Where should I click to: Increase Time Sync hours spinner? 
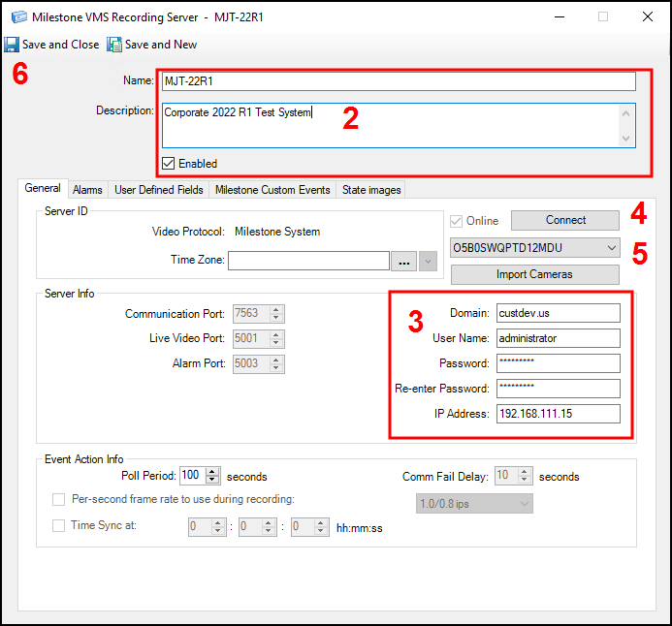218,523
